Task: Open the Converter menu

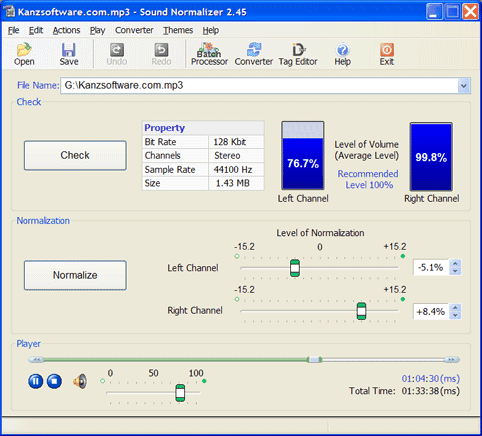Action: (x=134, y=30)
